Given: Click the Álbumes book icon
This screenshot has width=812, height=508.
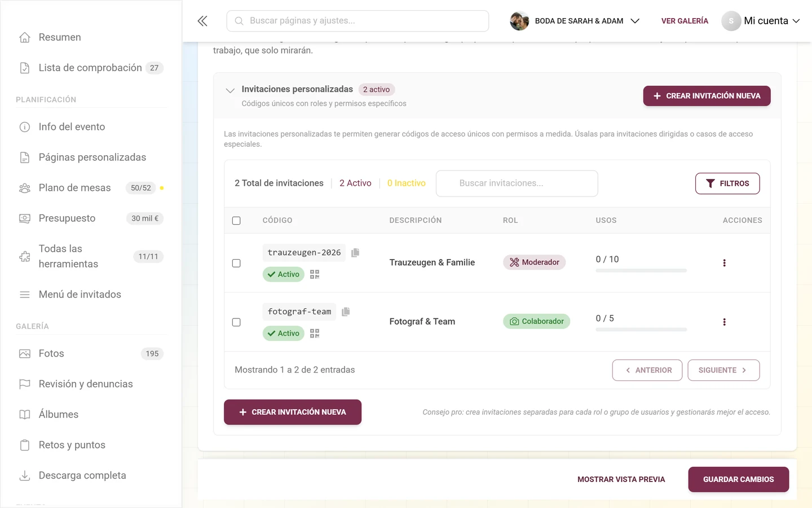Looking at the screenshot, I should 25,415.
